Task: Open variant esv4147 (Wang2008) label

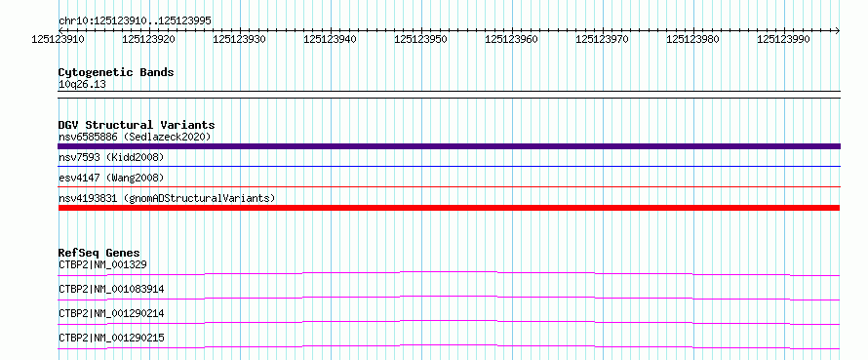Action: (111, 178)
